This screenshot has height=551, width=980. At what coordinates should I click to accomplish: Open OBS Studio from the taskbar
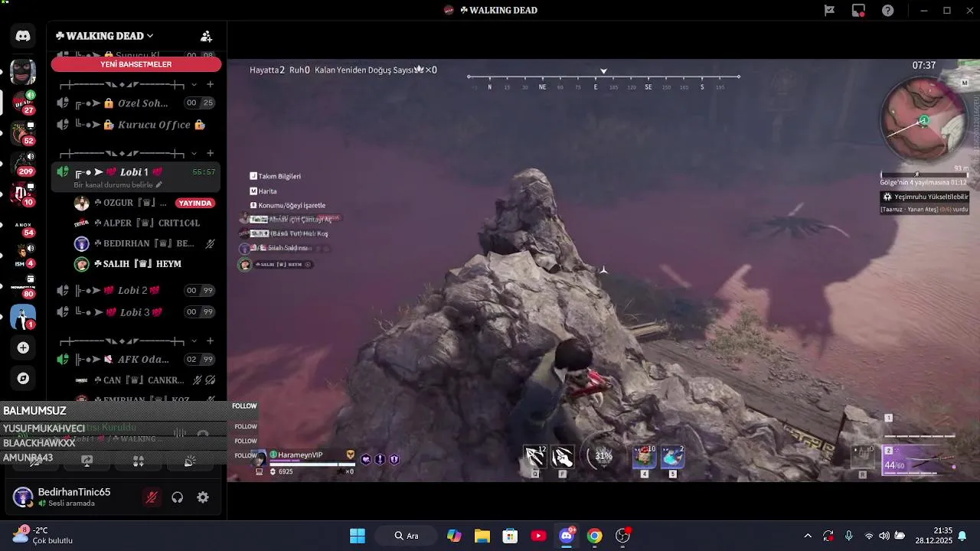point(623,536)
